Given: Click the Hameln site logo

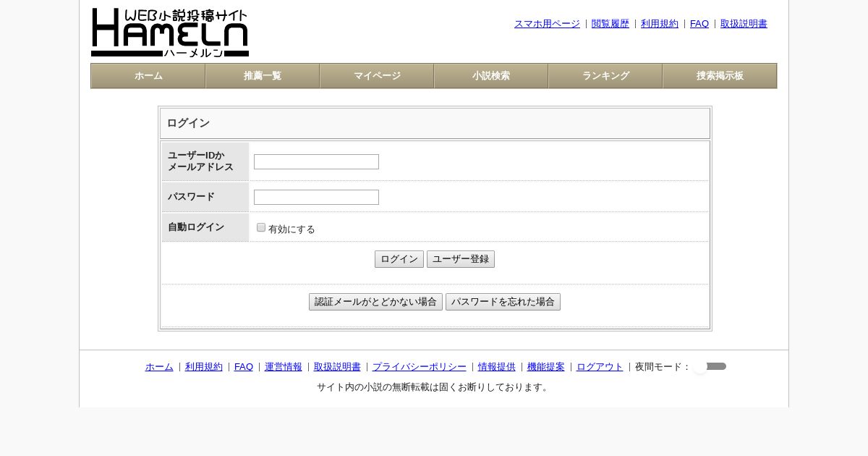Looking at the screenshot, I should pyautogui.click(x=170, y=33).
